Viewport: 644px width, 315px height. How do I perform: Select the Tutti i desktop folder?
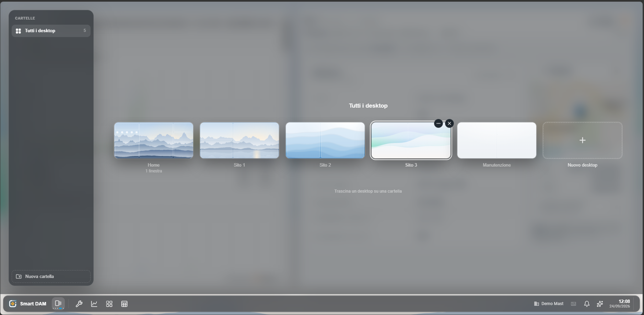pos(51,31)
